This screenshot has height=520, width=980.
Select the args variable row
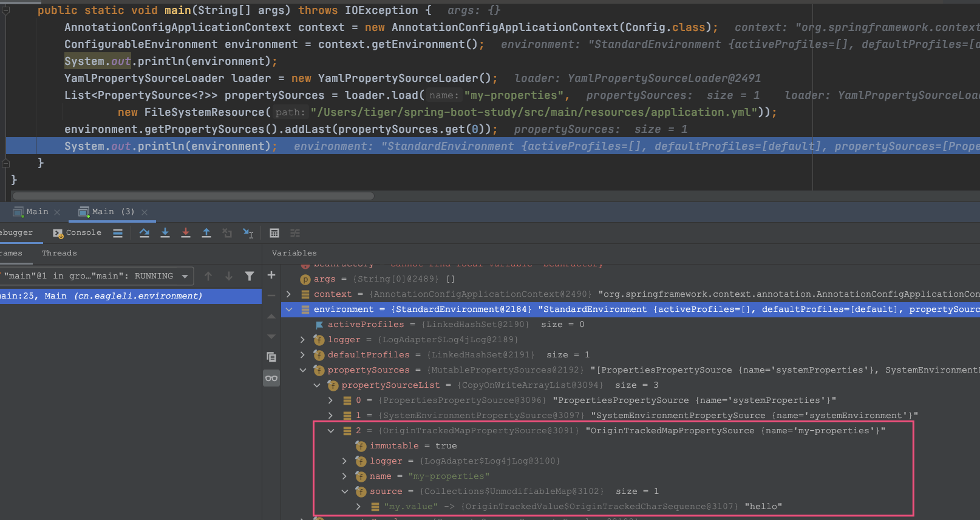pyautogui.click(x=631, y=279)
